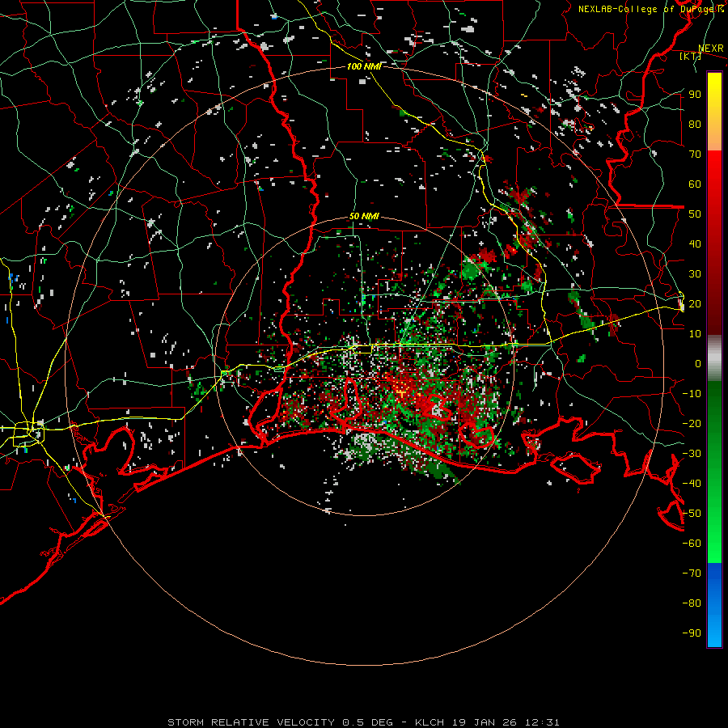Click the "-30" scale label
728x728 pixels.
pyautogui.click(x=692, y=454)
